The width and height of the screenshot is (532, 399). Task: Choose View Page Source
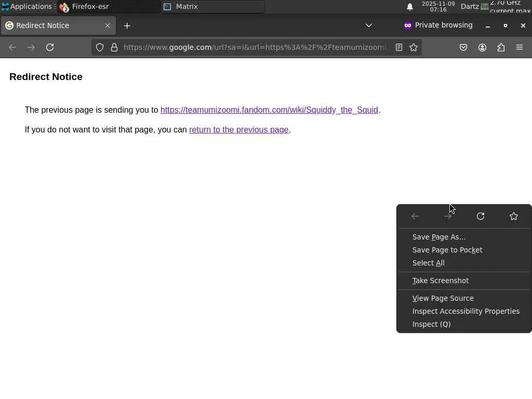coord(464,298)
